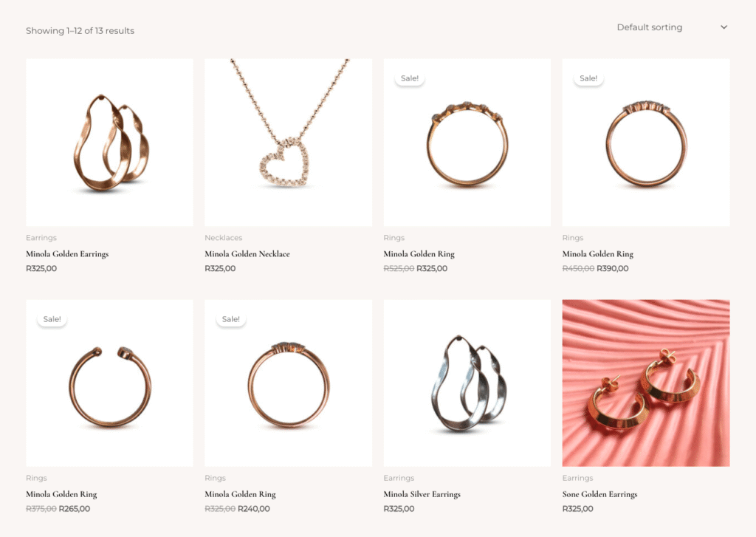756x537 pixels.
Task: Click the Sale badge on open-ended ring
Action: coord(52,319)
